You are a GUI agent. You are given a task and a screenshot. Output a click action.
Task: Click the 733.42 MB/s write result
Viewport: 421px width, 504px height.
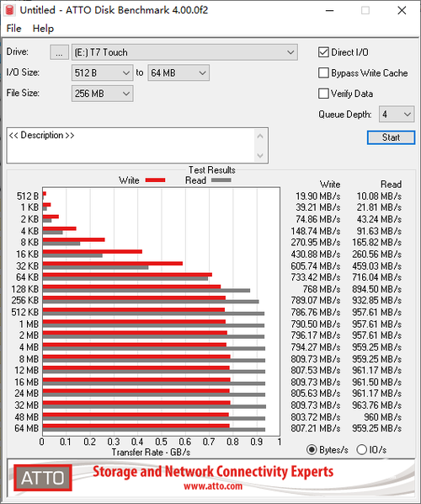316,277
